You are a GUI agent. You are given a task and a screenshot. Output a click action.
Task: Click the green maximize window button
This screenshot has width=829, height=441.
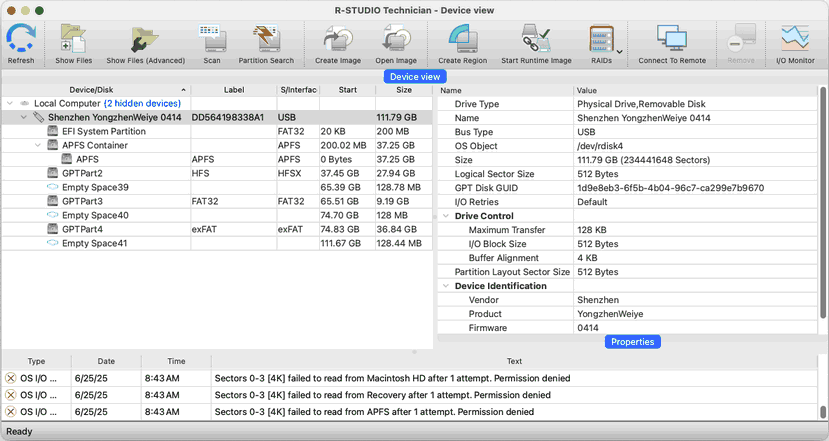click(x=39, y=11)
